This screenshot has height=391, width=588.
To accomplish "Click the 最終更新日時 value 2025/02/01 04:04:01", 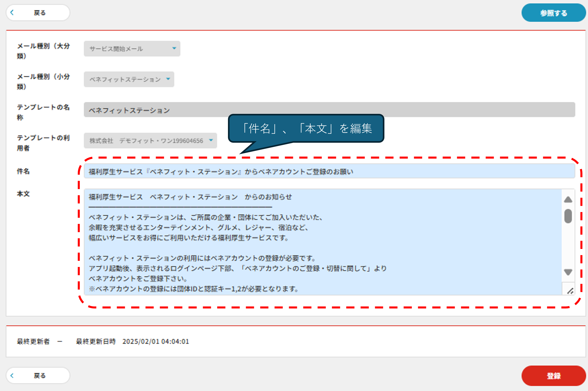I will [156, 341].
